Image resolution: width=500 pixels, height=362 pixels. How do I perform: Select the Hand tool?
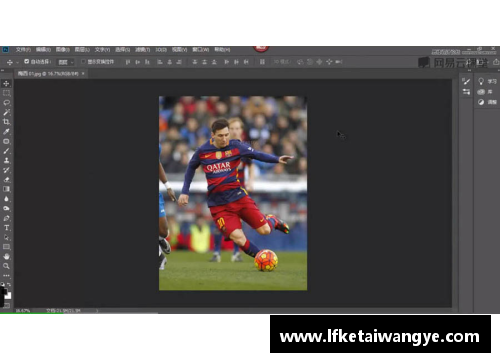(x=6, y=256)
